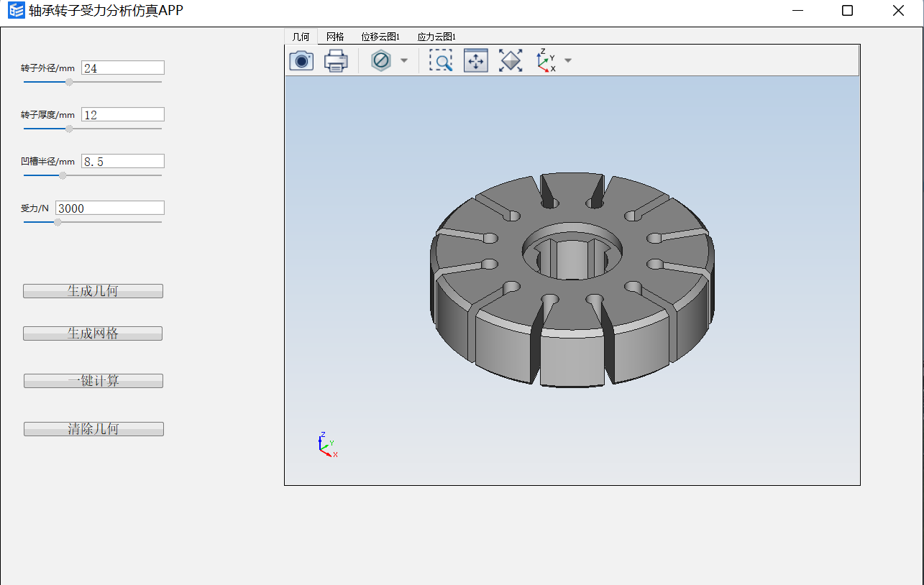Click the selection filter icon
924x585 pixels.
(381, 61)
